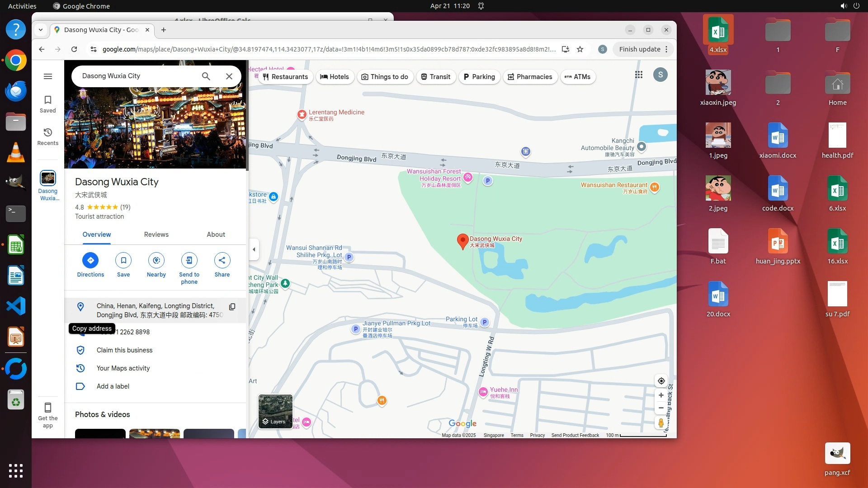The image size is (868, 488).
Task: Click the Nearby search icon
Action: 156,260
